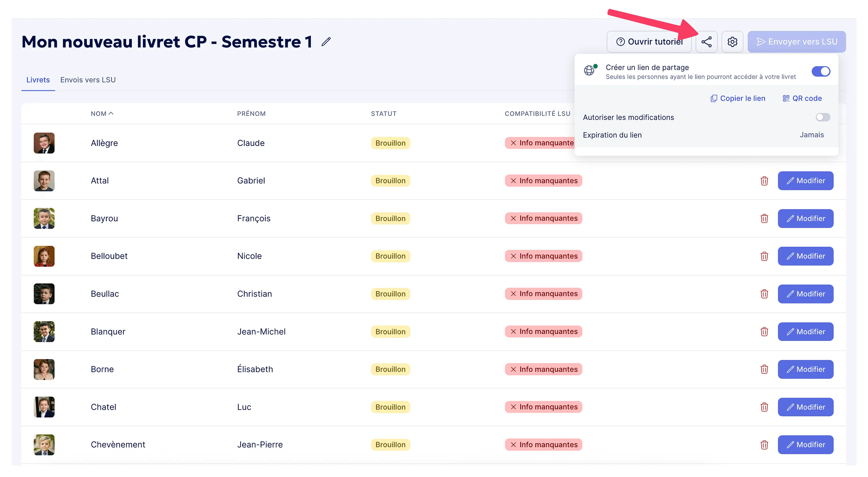This screenshot has height=477, width=868.
Task: Click Modifier for Blanquer Jean-Michel
Action: coord(805,332)
